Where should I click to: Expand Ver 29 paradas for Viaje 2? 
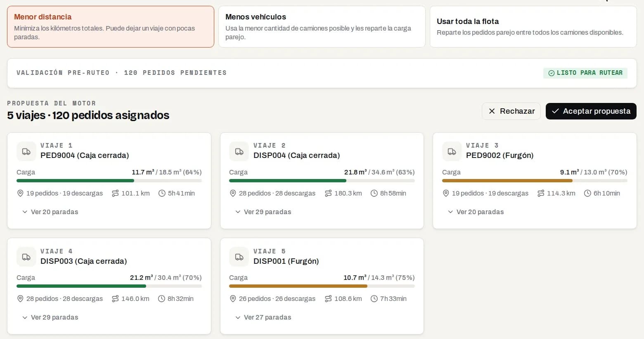[x=263, y=212]
